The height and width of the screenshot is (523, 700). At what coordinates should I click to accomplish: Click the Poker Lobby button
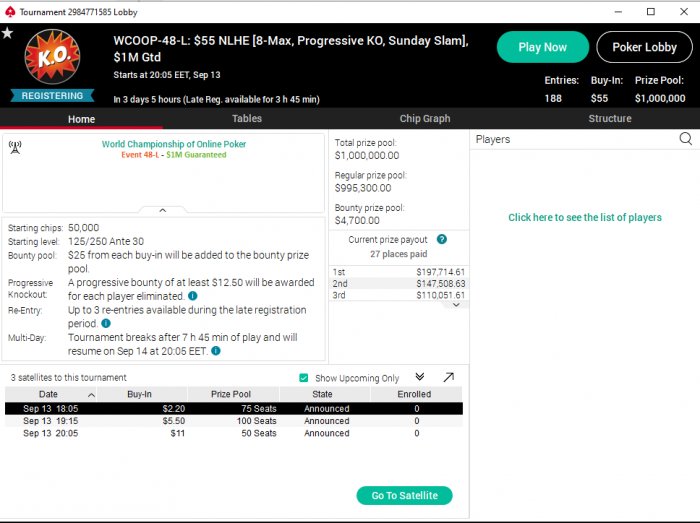644,47
